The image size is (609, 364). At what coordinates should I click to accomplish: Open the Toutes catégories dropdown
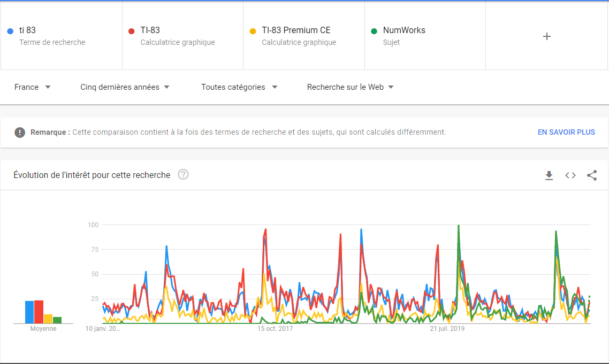(x=239, y=87)
